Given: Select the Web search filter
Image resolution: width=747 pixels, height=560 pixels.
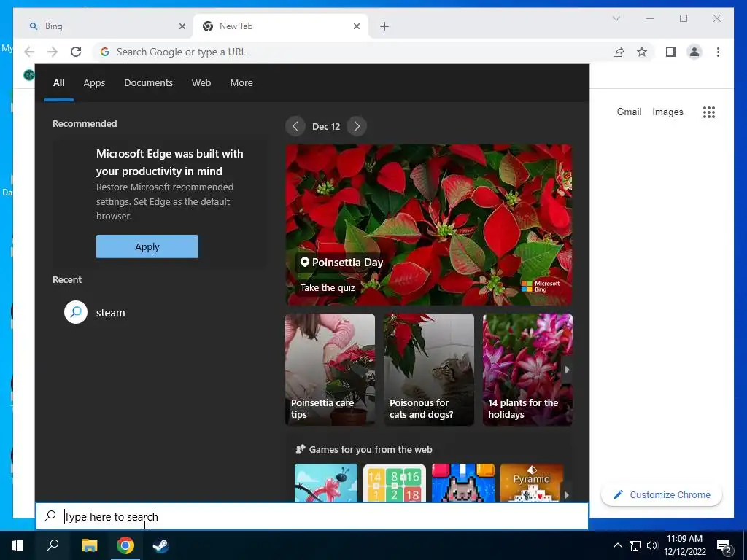Looking at the screenshot, I should (x=201, y=83).
